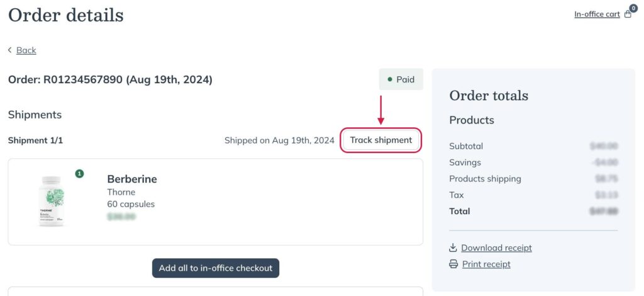Open the In-office cart link
644x296 pixels.
pos(597,14)
